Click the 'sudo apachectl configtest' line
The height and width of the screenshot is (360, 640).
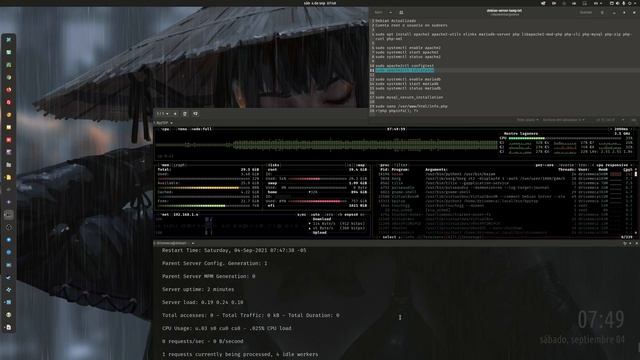(404, 66)
